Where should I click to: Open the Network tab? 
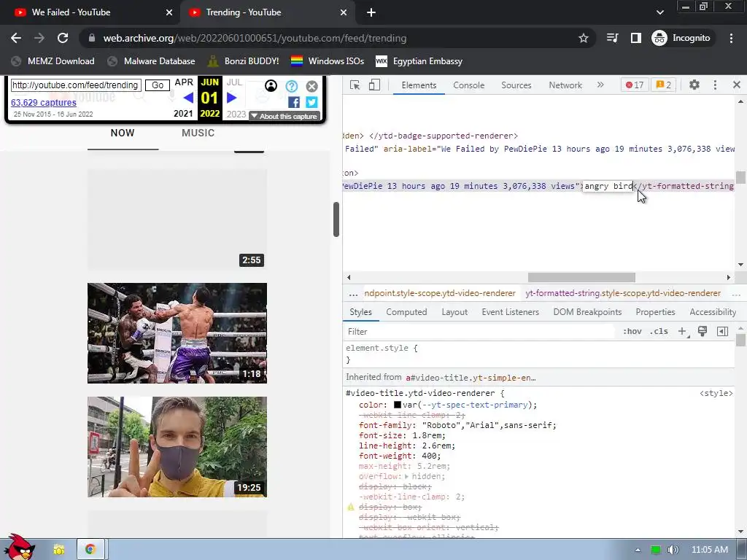point(565,85)
